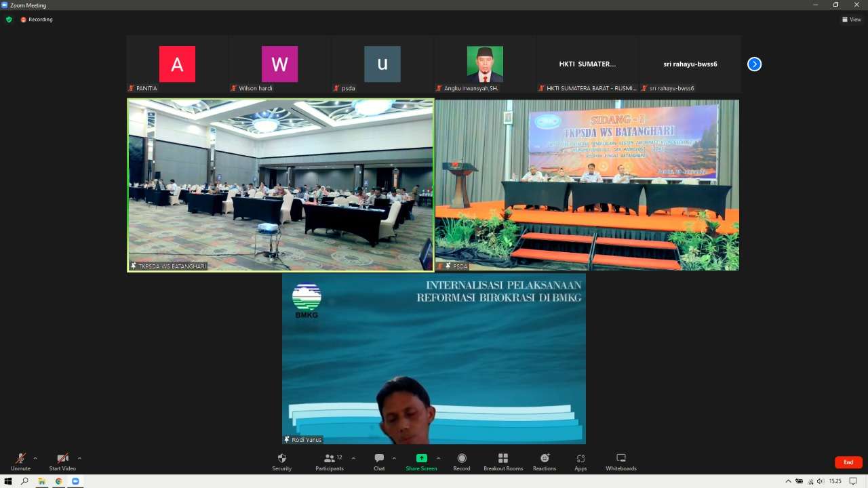Open Breakout Rooms
Image resolution: width=868 pixels, height=488 pixels.
coord(503,462)
